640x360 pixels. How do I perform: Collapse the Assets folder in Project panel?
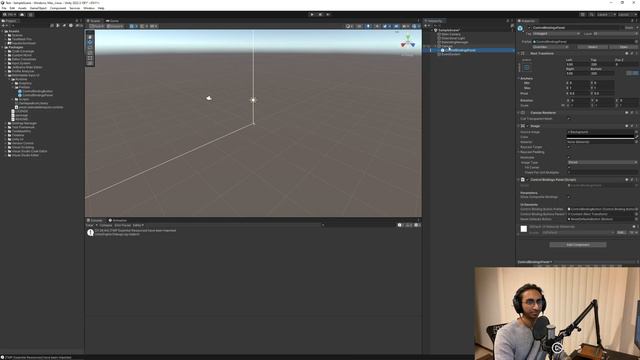click(2, 31)
